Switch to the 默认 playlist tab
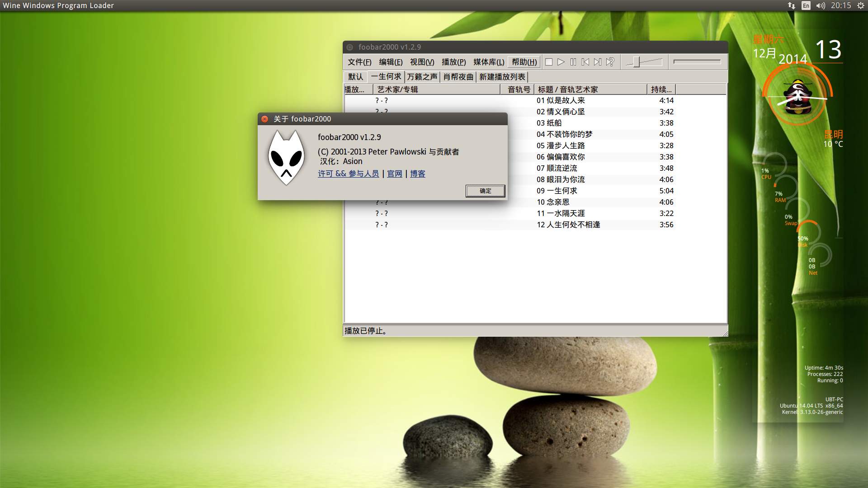868x488 pixels. tap(355, 77)
